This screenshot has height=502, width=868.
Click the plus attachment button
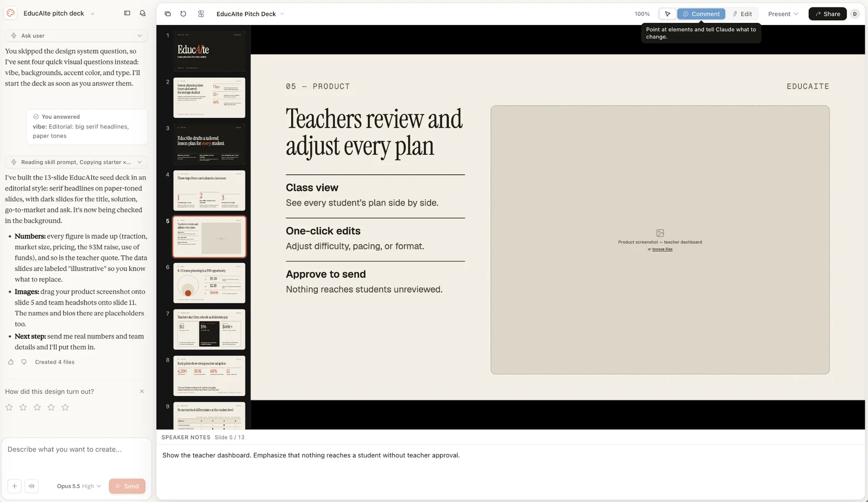click(x=15, y=486)
